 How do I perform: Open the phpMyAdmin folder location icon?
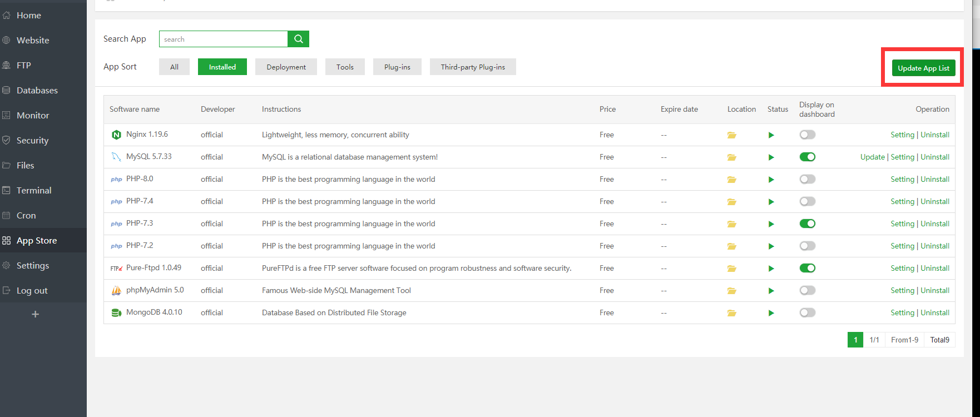coord(731,291)
